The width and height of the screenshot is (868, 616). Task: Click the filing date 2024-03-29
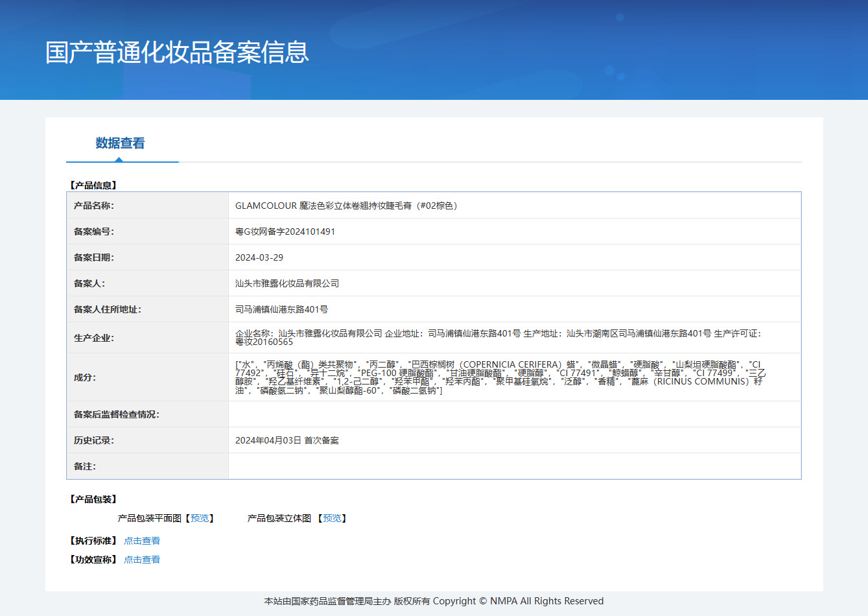click(259, 257)
